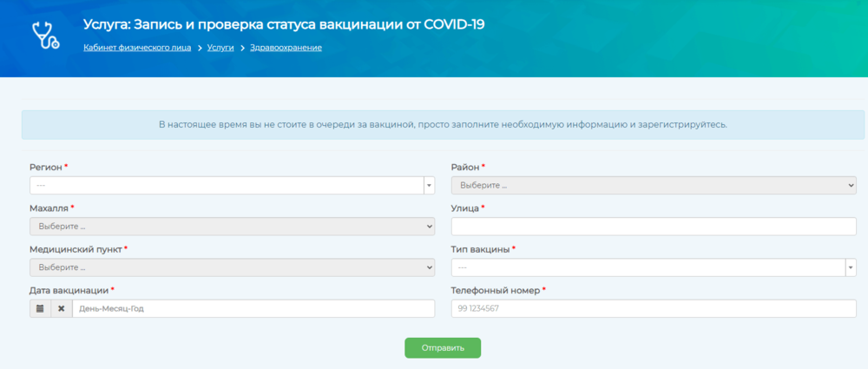Open the Услуги breadcrumb link
Viewport: 868px width, 369px height.
220,47
